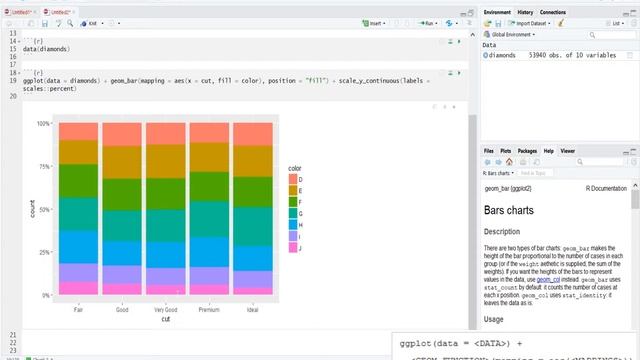Click the Help search field
This screenshot has width=640, height=360.
click(600, 162)
